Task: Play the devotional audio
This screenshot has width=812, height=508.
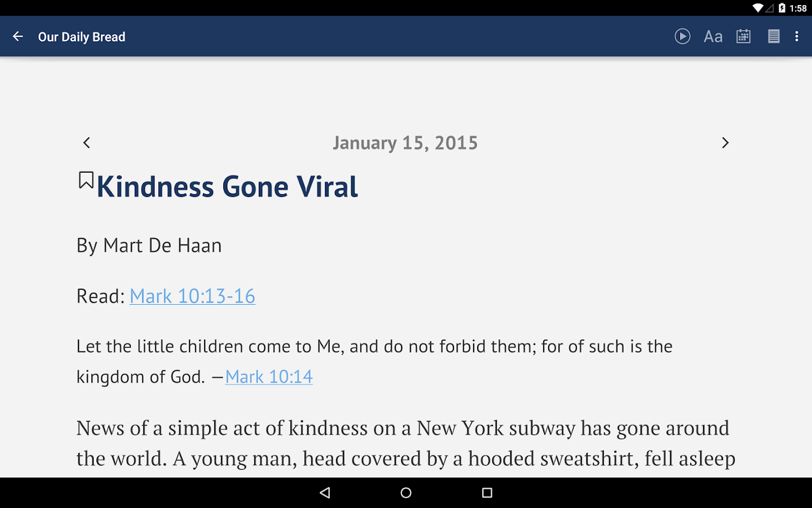Action: [x=682, y=37]
